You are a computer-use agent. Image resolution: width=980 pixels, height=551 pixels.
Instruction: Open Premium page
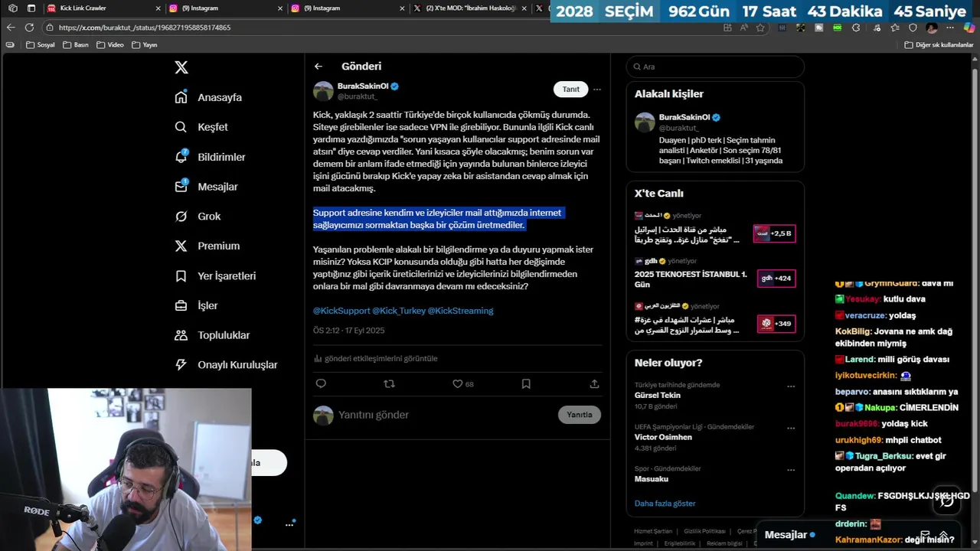point(207,246)
